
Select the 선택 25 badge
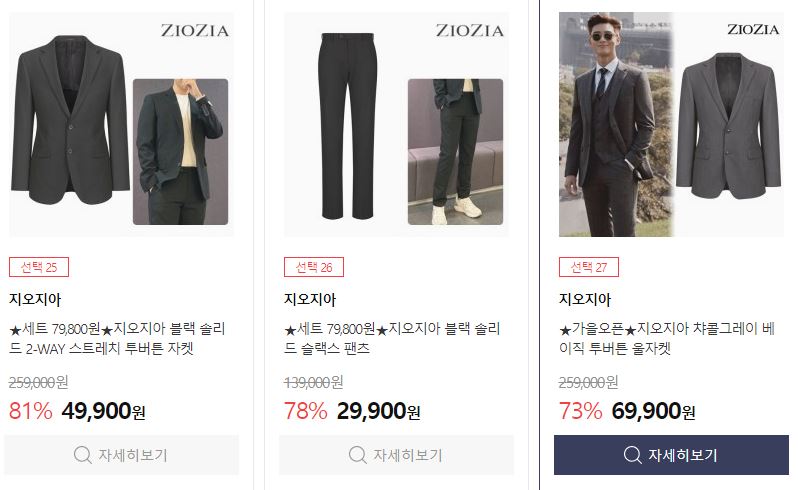(39, 267)
